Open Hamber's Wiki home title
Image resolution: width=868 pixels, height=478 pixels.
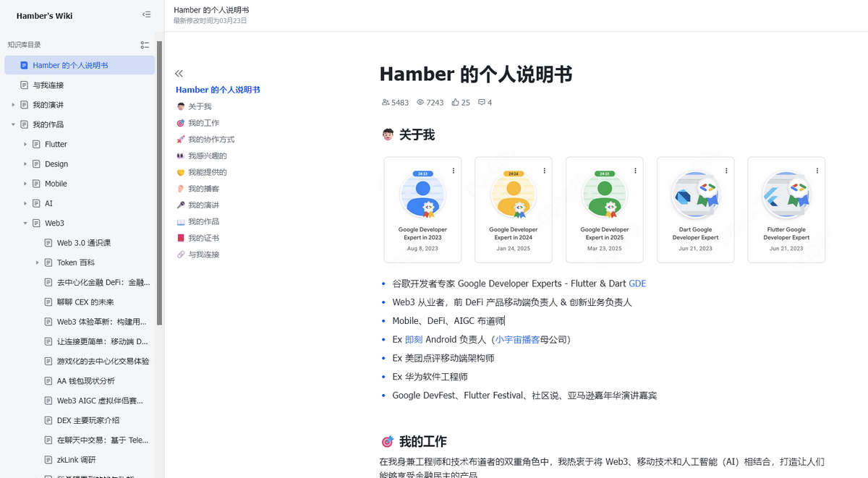pyautogui.click(x=45, y=15)
